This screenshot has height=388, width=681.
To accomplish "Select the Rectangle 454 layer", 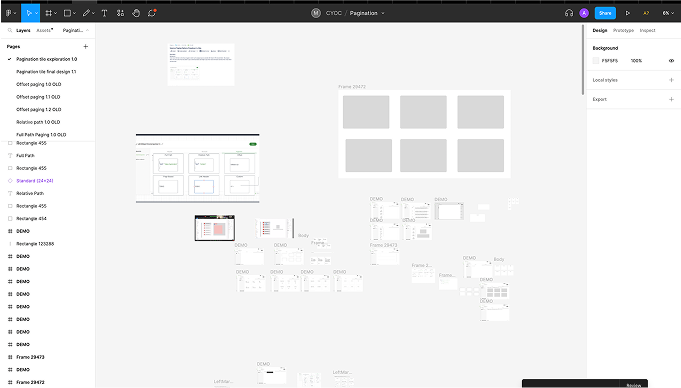I will click(x=31, y=219).
